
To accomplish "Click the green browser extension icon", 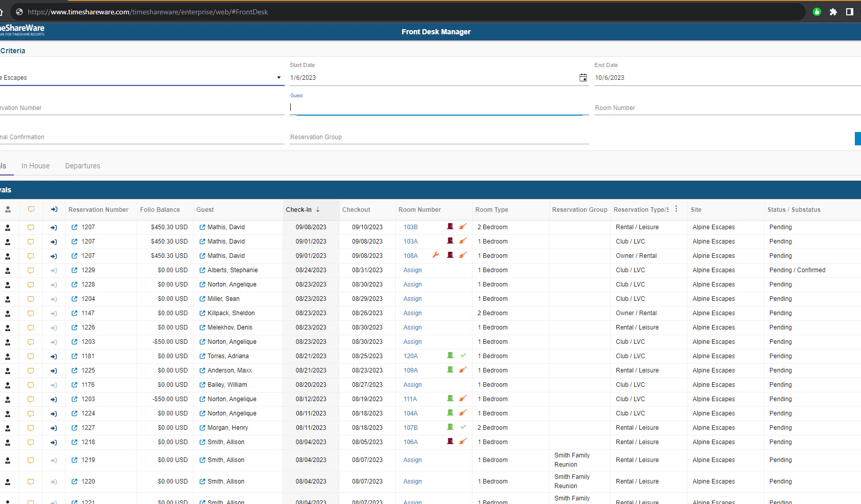I will [817, 12].
